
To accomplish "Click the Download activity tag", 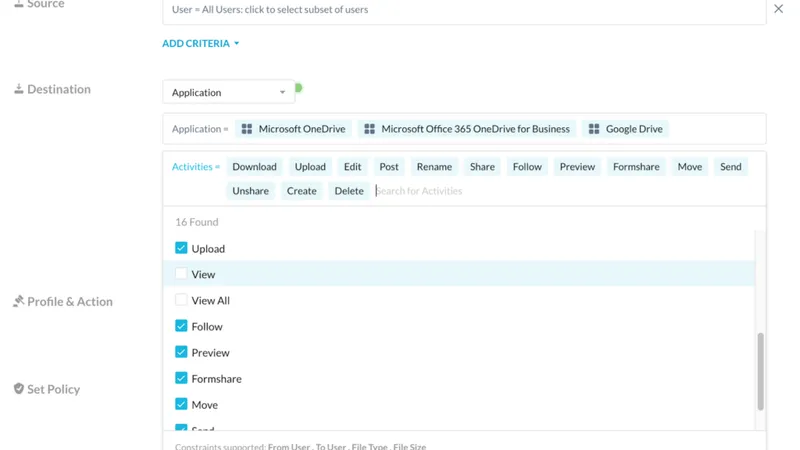I will 254,167.
